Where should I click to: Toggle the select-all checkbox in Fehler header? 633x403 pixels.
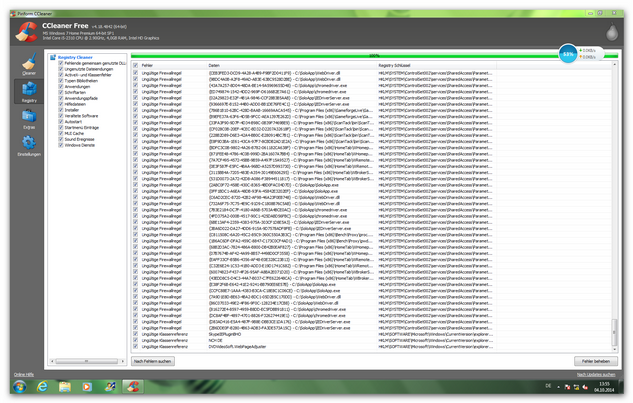136,65
